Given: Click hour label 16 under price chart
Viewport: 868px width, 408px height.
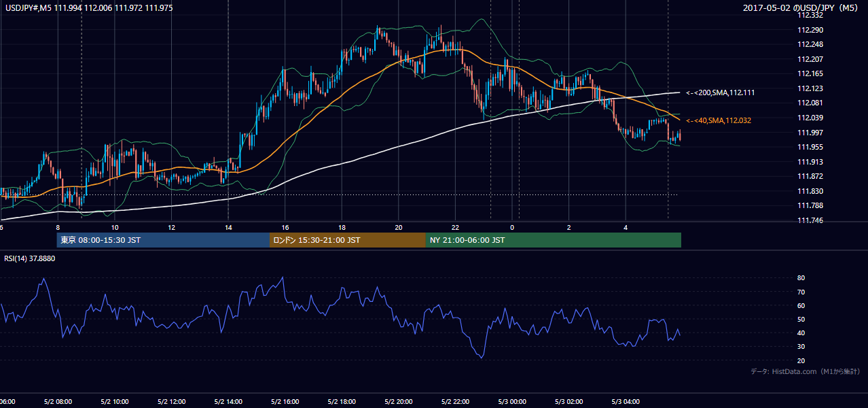Looking at the screenshot, I should click(285, 227).
